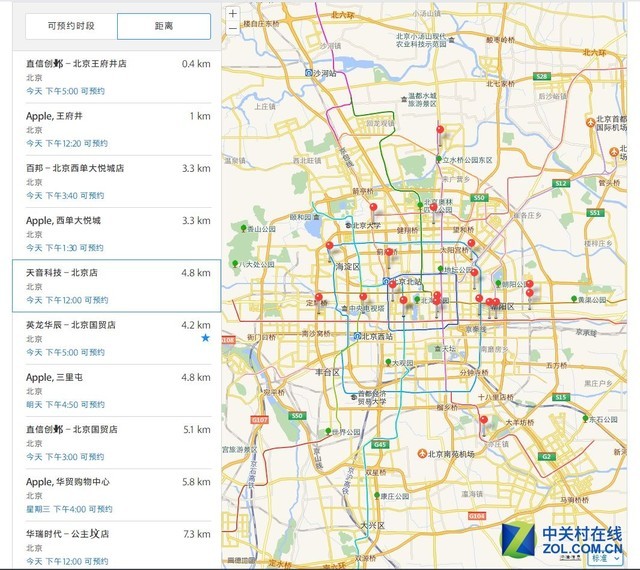Open the 标准 map type dropdown

(x=605, y=557)
